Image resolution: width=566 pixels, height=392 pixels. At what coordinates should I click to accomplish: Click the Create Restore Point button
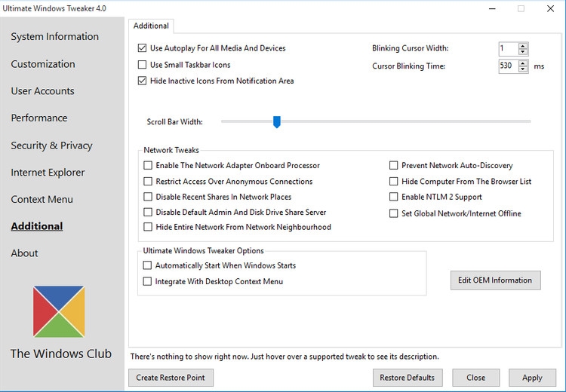click(x=171, y=378)
